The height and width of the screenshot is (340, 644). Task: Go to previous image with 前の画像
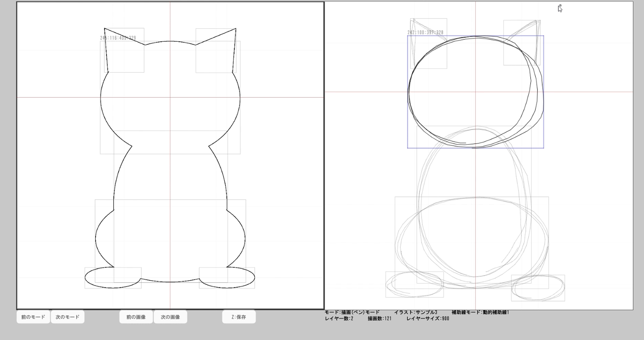136,317
